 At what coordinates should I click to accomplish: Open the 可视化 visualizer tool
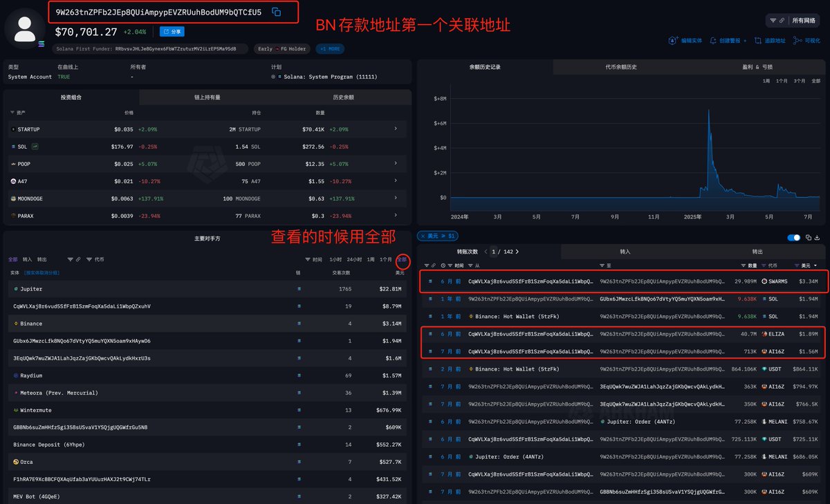(x=806, y=41)
